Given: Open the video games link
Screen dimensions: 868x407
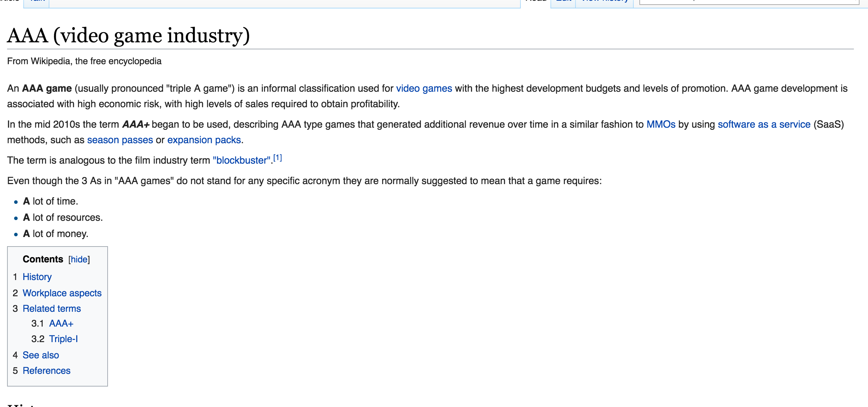Looking at the screenshot, I should tap(424, 89).
